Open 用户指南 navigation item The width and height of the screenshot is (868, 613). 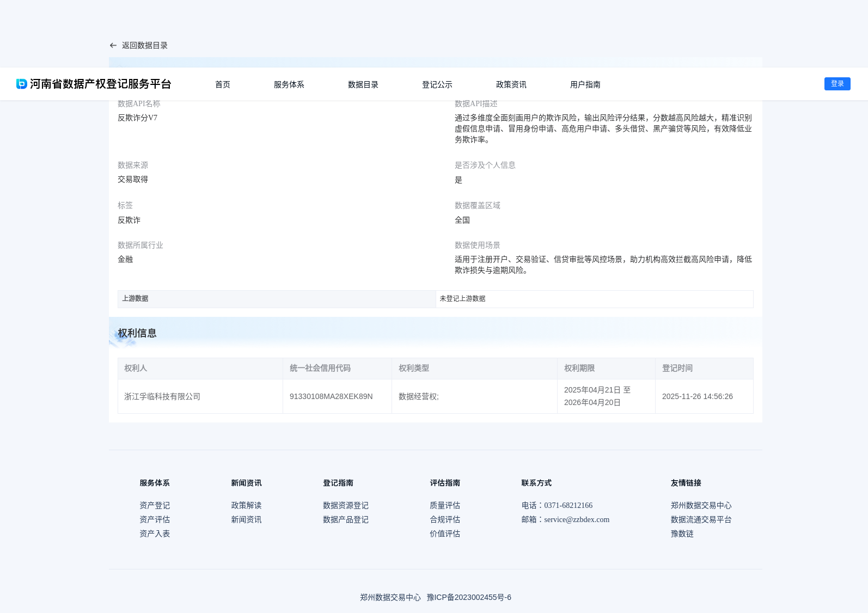click(585, 84)
